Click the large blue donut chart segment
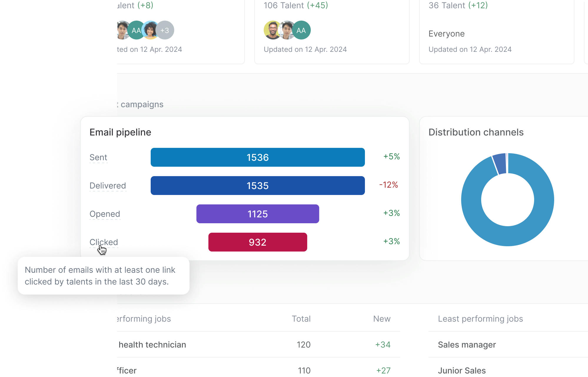This screenshot has height=377, width=588. 507,242
